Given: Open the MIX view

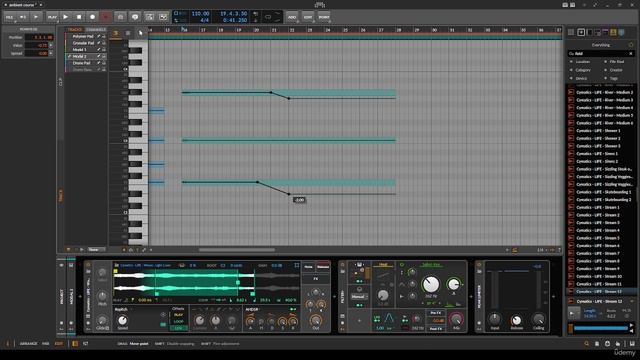Looking at the screenshot, I should pos(45,344).
